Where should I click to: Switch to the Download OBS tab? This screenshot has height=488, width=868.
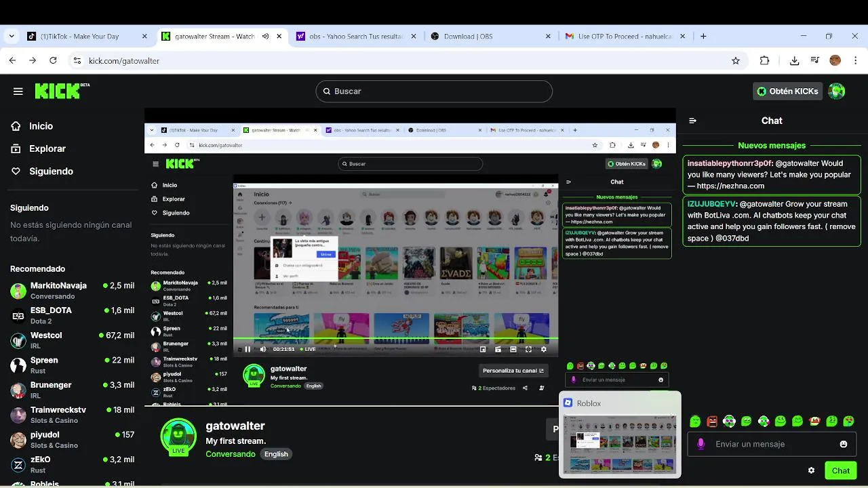[x=491, y=37]
